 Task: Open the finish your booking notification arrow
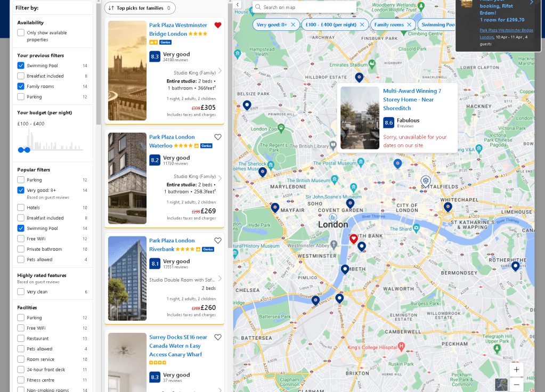[531, 3]
